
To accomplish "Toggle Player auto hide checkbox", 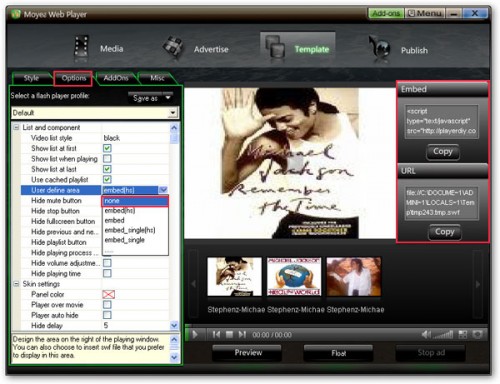I will tap(107, 315).
